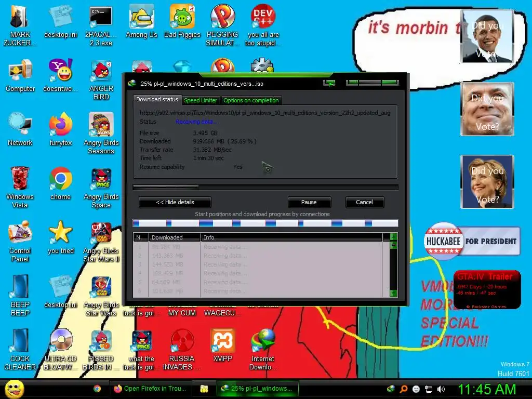The image size is (532, 399).
Task: Click the overall download progress bar
Action: (265, 187)
